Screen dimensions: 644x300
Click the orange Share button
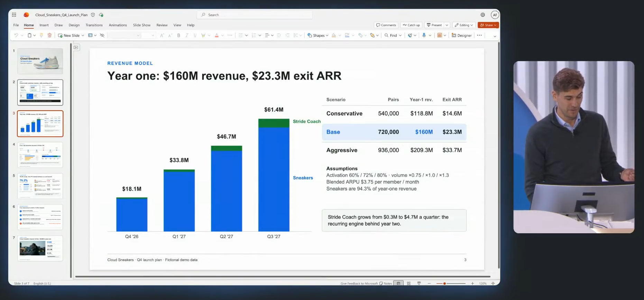tap(488, 25)
